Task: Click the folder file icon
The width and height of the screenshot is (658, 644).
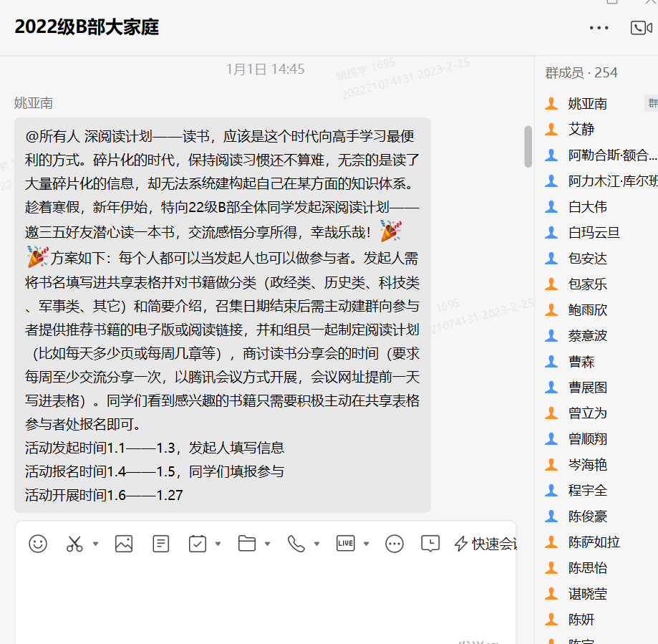Action: 247,544
